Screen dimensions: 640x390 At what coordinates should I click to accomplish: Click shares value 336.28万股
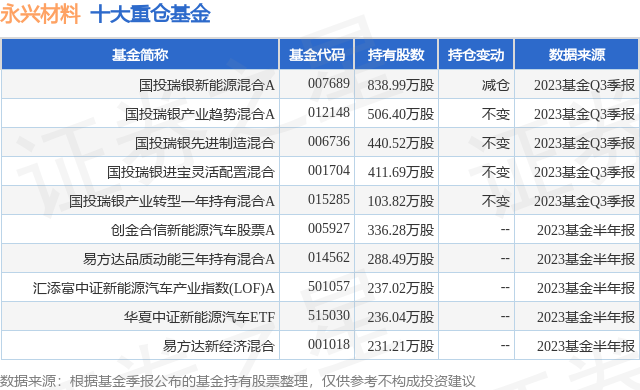pos(400,230)
